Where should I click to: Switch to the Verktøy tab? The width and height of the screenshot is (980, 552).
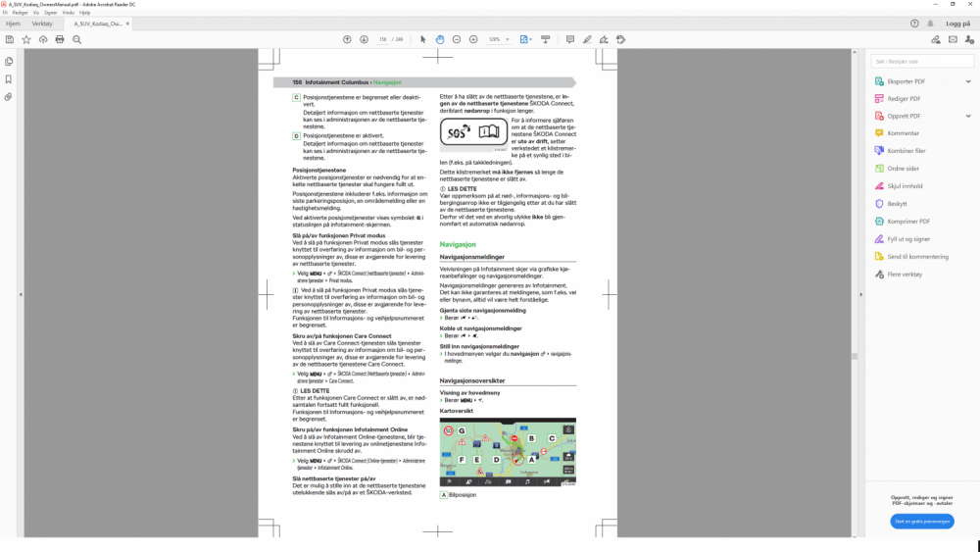pos(42,23)
